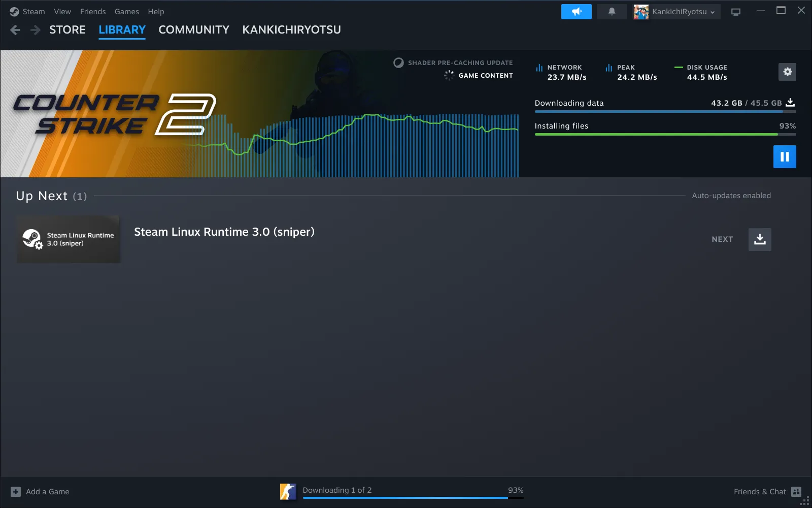Open the View menu
Screen dimensions: 812x508
point(62,12)
